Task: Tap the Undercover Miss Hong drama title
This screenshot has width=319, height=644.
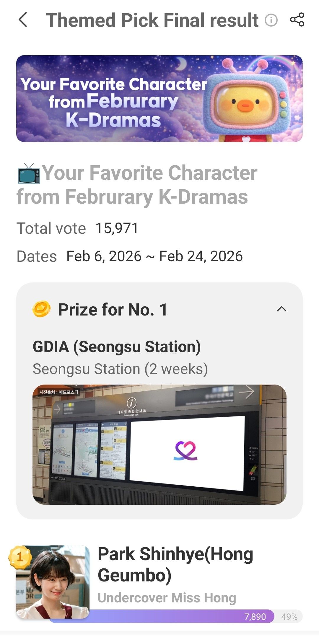Action: (167, 598)
